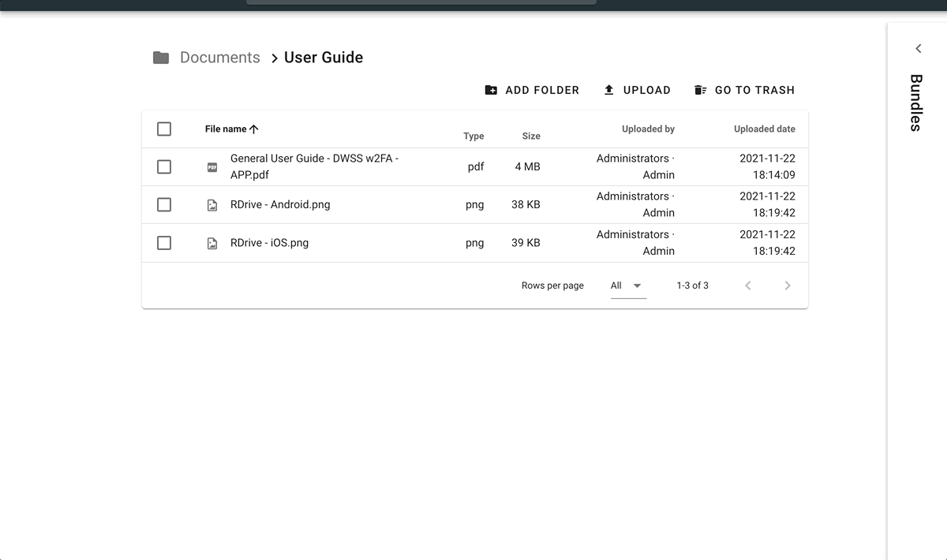Click the ascending sort arrow beside File name

click(254, 129)
